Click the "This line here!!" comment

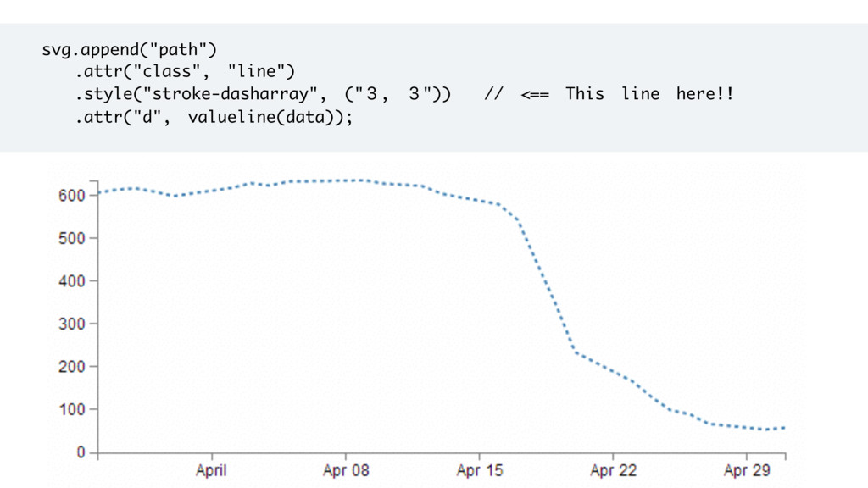tap(649, 93)
